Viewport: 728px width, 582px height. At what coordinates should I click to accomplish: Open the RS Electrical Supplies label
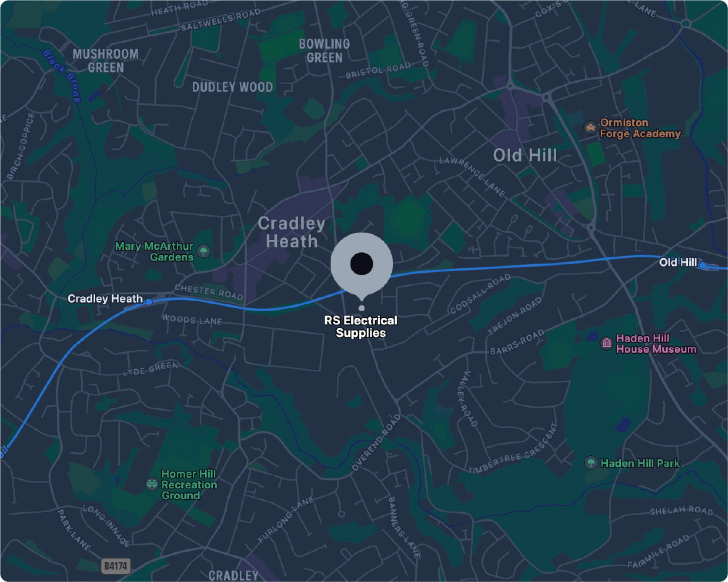tap(361, 327)
